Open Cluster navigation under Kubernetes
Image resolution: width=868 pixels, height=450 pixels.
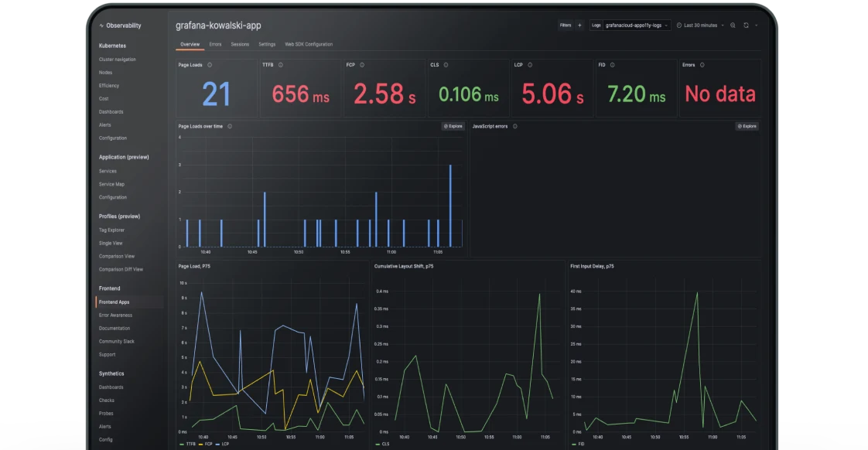coord(118,60)
